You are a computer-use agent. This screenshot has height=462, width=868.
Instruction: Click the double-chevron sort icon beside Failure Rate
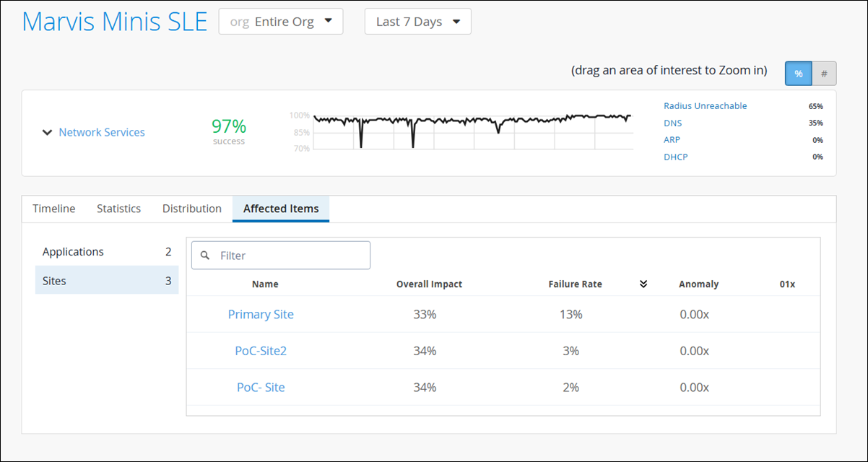pos(643,284)
